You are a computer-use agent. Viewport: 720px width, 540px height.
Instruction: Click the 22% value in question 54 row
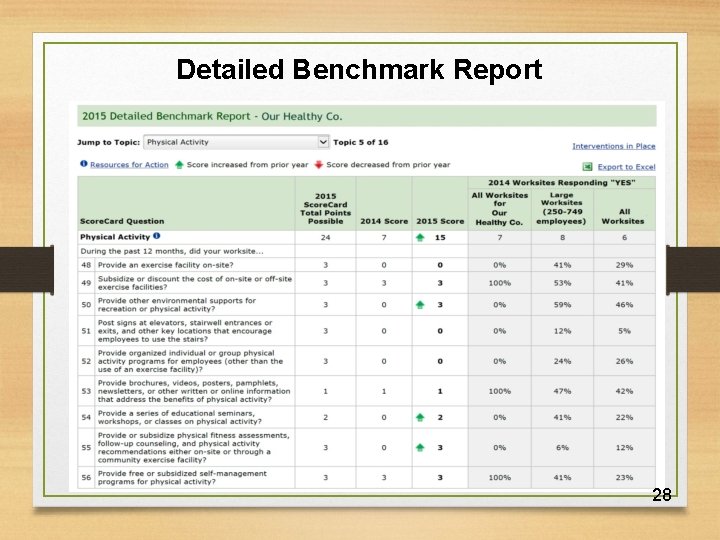pos(624,417)
